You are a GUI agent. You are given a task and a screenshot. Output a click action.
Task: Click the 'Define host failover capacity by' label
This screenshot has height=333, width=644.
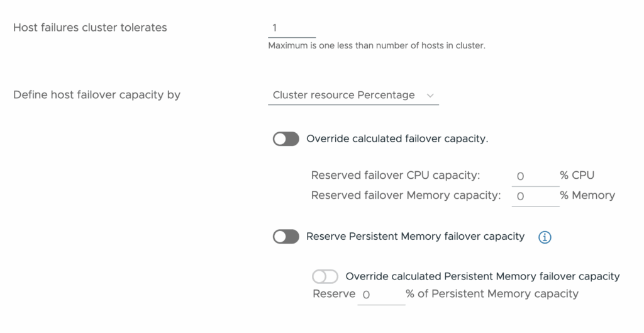(97, 95)
